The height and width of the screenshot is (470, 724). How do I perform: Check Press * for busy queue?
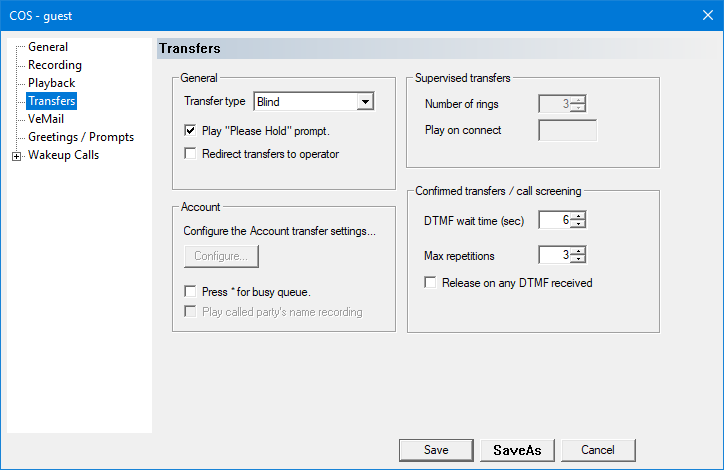[x=190, y=292]
